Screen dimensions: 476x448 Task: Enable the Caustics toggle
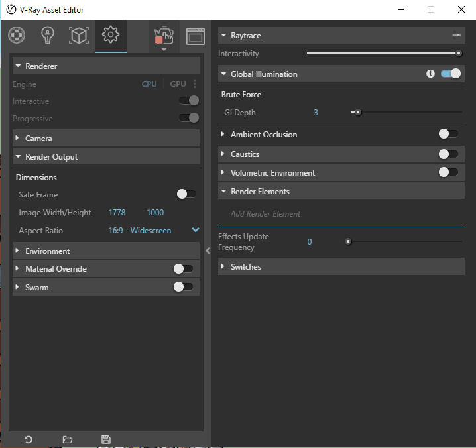click(448, 154)
